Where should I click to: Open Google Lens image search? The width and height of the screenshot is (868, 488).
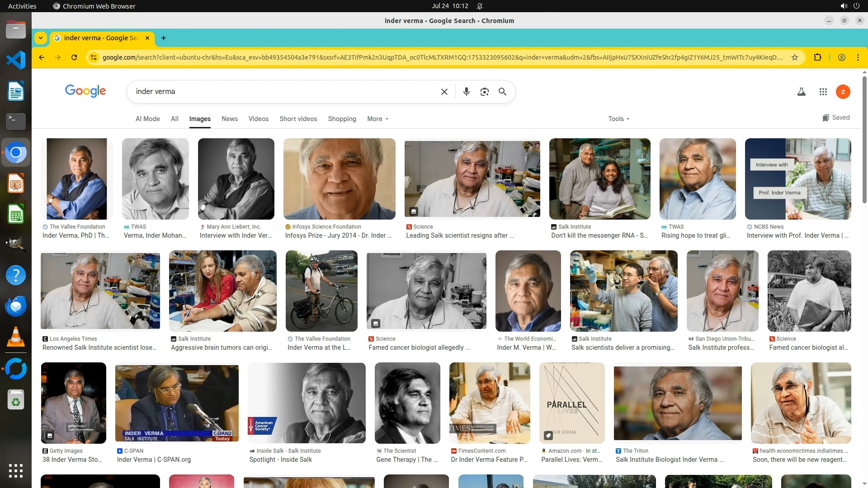coord(485,92)
